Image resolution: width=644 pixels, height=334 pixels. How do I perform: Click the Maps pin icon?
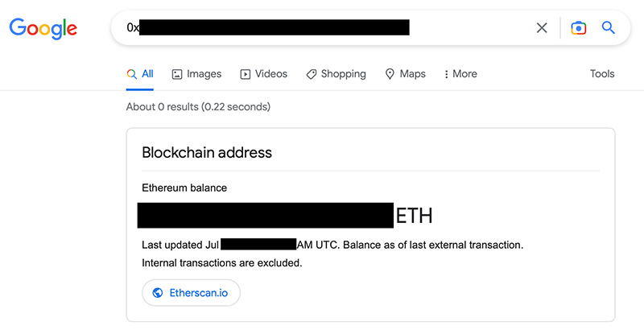[x=390, y=74]
